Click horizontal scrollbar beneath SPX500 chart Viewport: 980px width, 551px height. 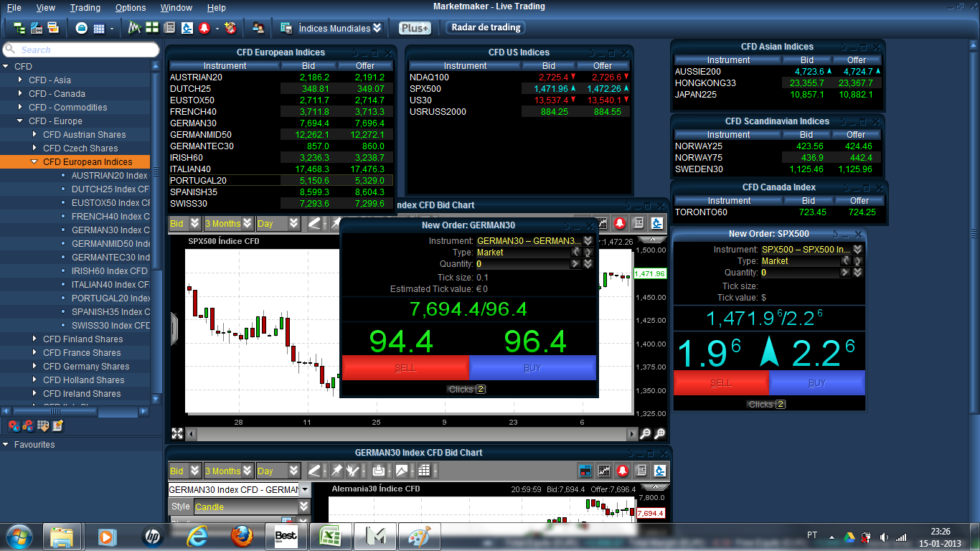(x=412, y=433)
